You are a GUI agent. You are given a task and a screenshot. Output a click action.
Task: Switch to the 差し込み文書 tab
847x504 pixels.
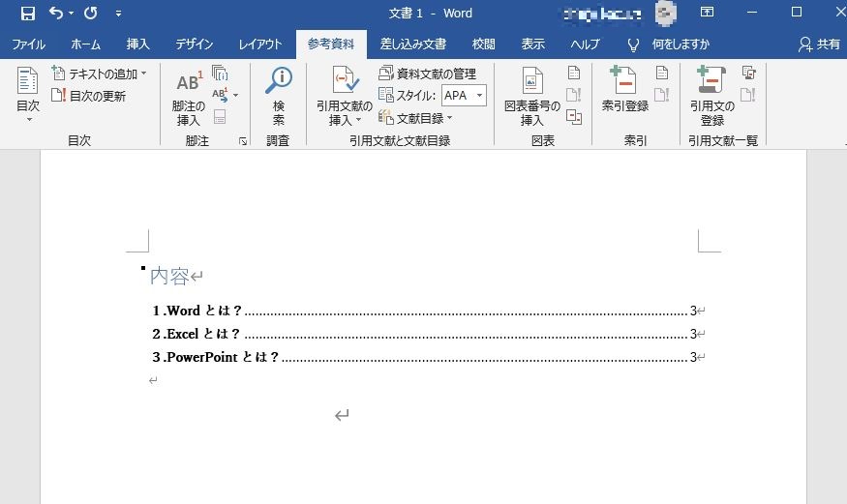[x=413, y=44]
